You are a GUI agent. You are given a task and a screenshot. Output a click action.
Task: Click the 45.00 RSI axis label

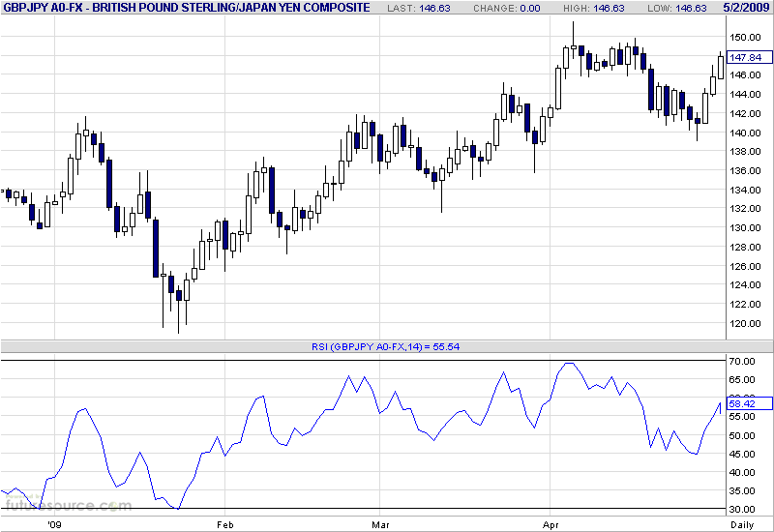point(742,454)
